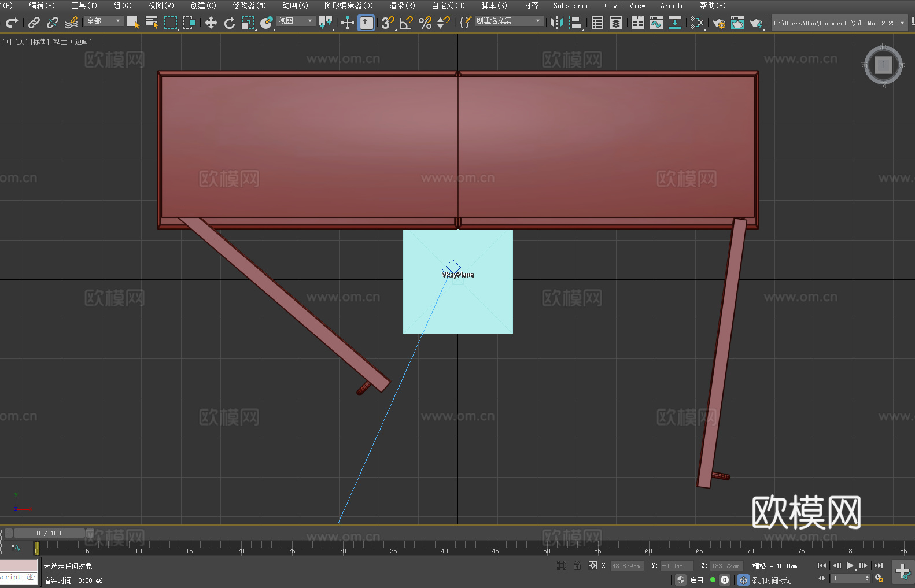The width and height of the screenshot is (915, 588).
Task: Click Go to Start playback button
Action: tap(822, 565)
